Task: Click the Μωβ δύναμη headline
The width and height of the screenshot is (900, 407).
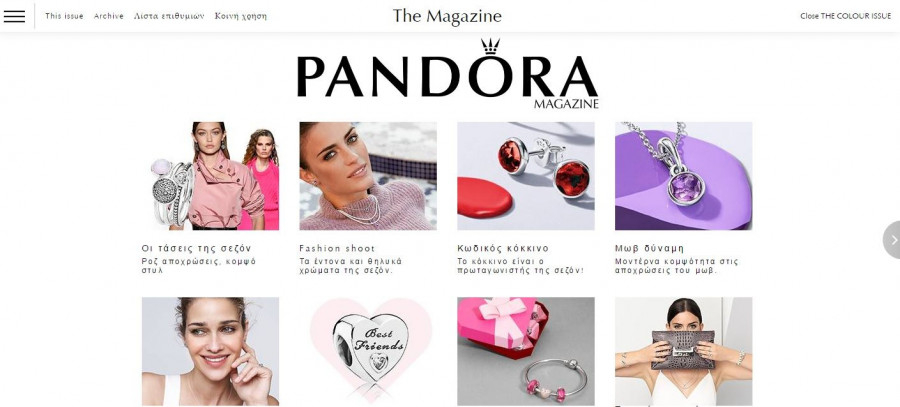Action: (x=650, y=249)
